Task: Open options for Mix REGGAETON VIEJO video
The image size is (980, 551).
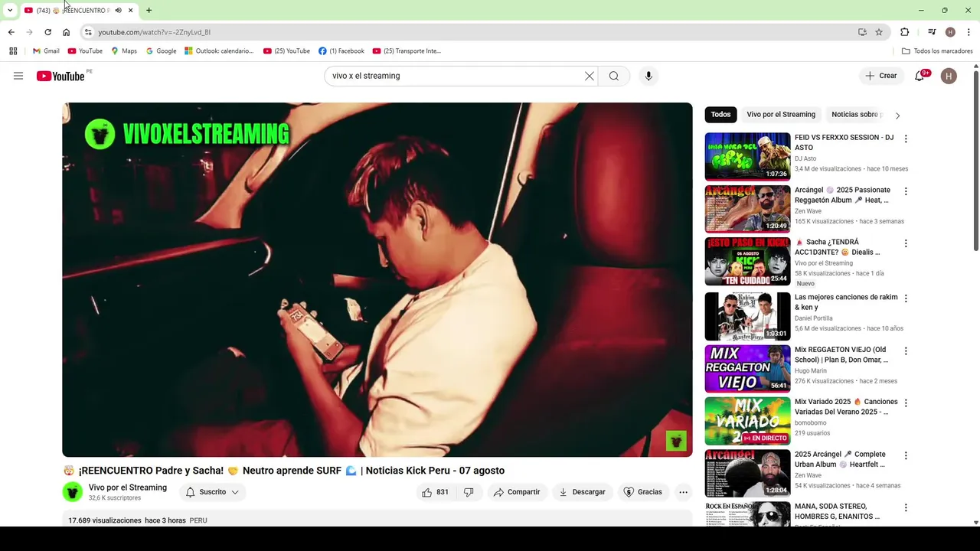Action: tap(906, 350)
